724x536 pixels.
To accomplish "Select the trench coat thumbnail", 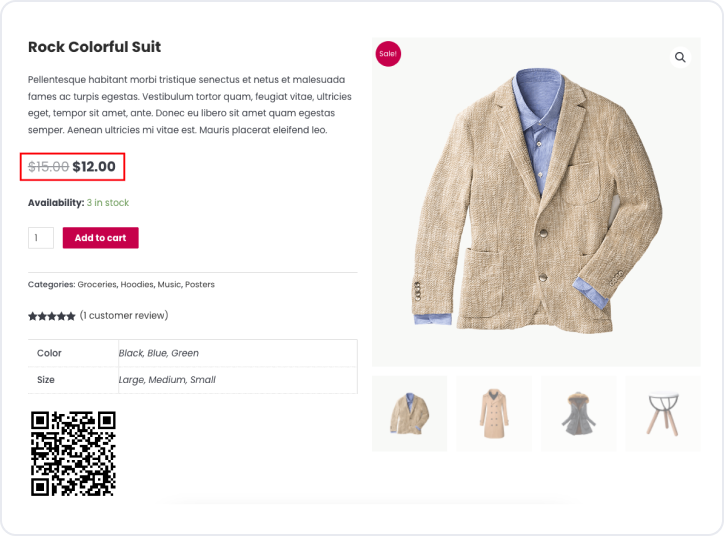I will (x=493, y=413).
